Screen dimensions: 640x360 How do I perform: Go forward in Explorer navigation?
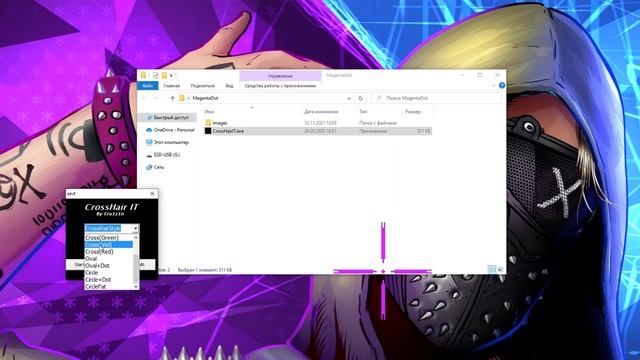(x=156, y=98)
